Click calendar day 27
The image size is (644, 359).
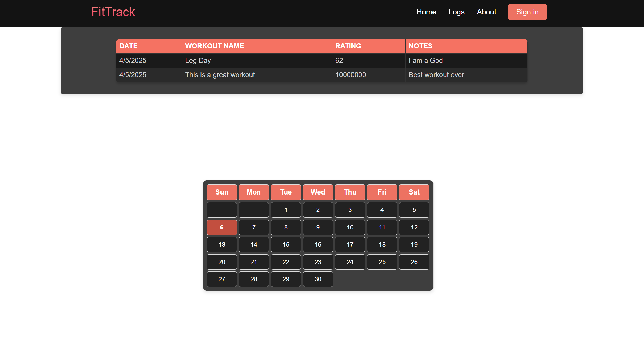(x=222, y=279)
